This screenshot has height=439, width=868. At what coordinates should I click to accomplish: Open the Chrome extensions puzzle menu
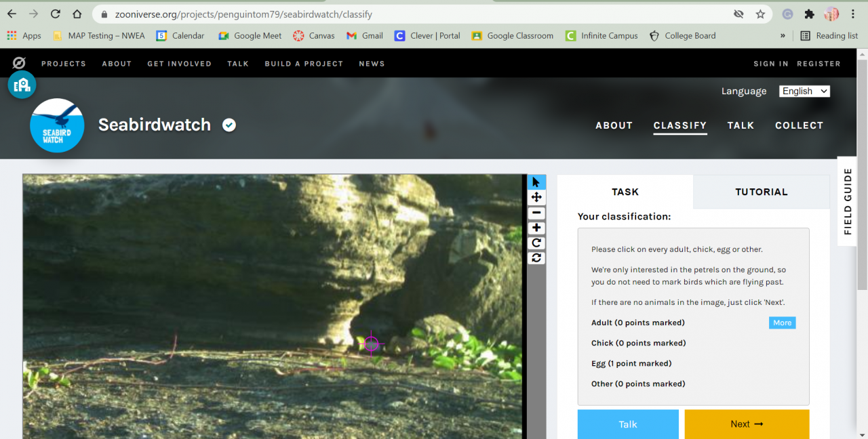pyautogui.click(x=809, y=14)
